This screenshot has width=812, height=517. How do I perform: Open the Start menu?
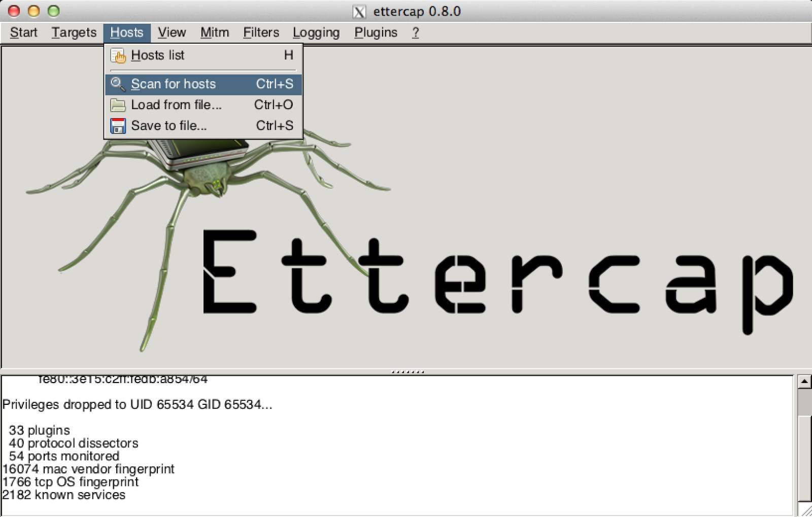click(x=23, y=32)
